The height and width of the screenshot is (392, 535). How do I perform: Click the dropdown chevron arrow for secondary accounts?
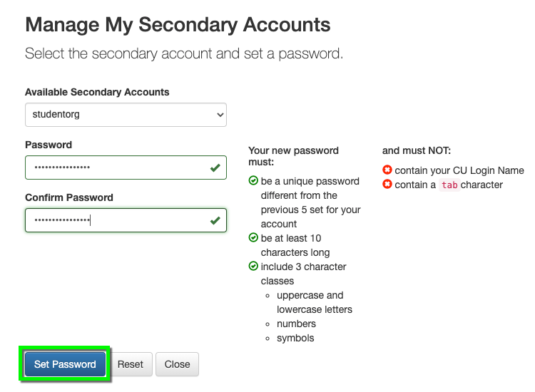pyautogui.click(x=219, y=114)
